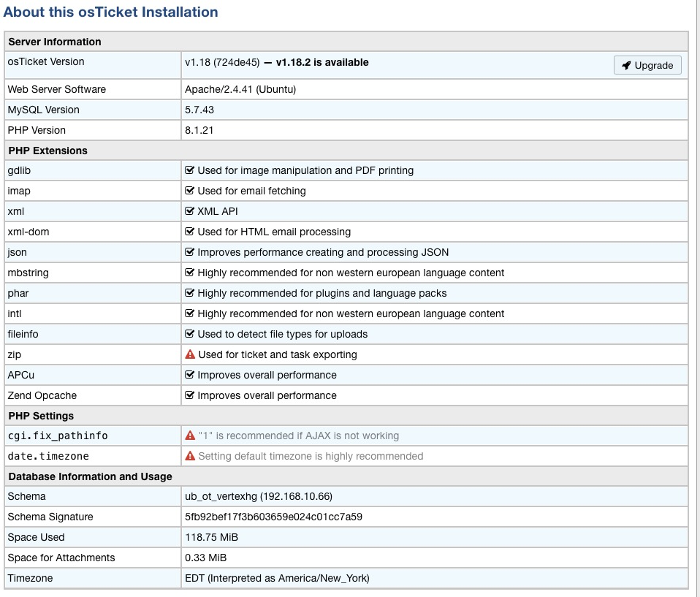Image resolution: width=700 pixels, height=597 pixels.
Task: Click the 'APCu' extension name
Action: click(x=21, y=375)
